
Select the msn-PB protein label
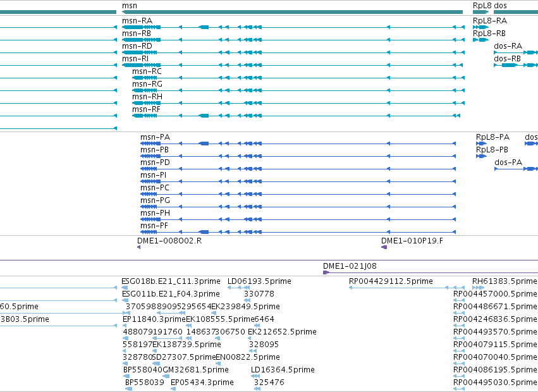point(154,150)
